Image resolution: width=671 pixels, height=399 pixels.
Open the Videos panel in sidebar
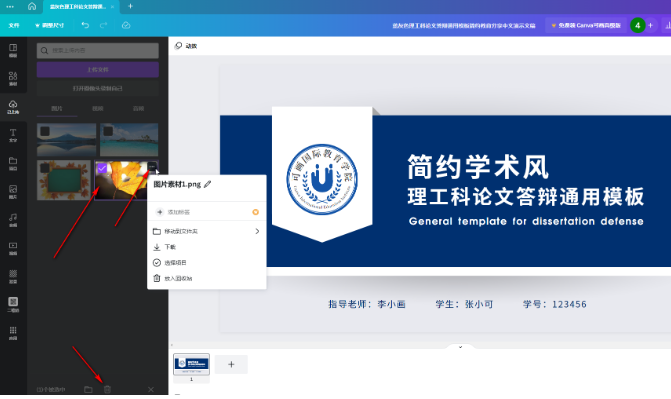click(13, 248)
